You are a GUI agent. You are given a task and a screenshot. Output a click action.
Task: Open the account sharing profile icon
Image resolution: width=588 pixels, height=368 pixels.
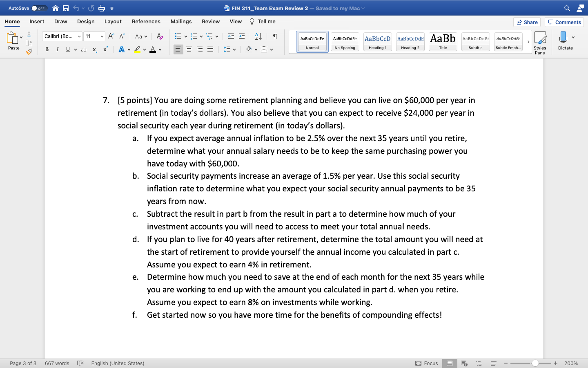(580, 8)
